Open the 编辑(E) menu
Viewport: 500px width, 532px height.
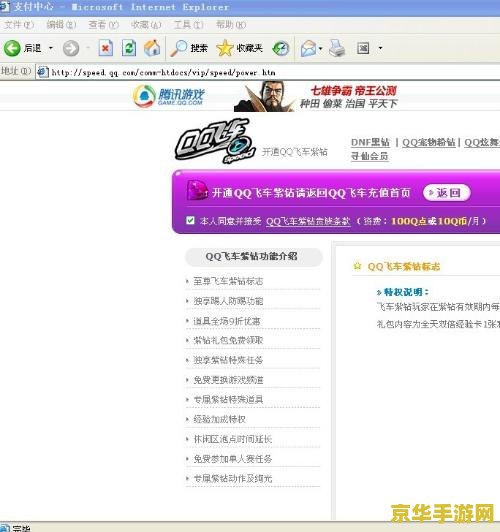click(x=61, y=25)
